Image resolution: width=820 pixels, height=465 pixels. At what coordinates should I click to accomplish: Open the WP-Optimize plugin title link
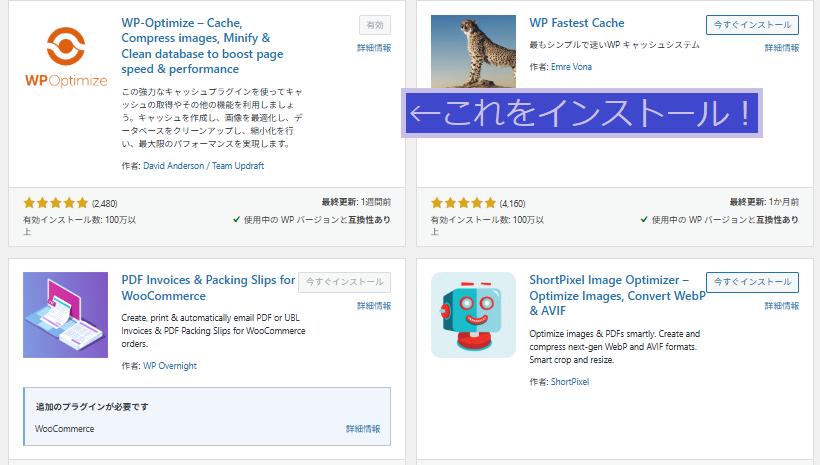[x=202, y=46]
